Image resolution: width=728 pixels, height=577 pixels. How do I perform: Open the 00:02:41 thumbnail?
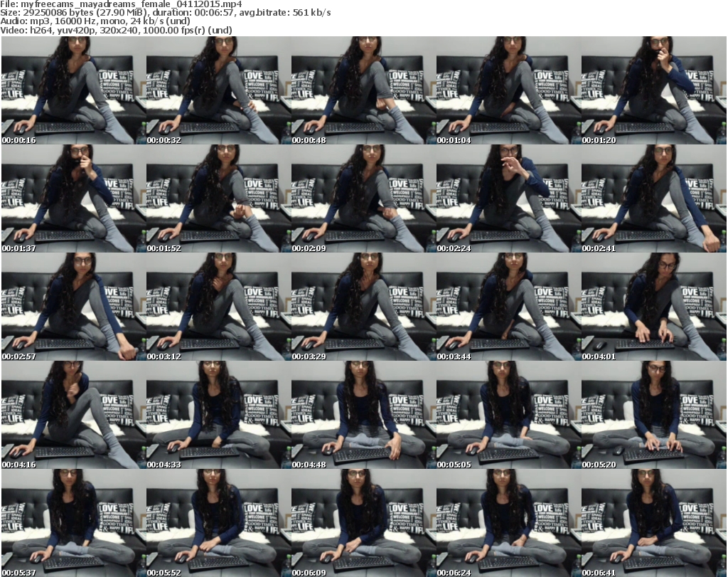654,198
